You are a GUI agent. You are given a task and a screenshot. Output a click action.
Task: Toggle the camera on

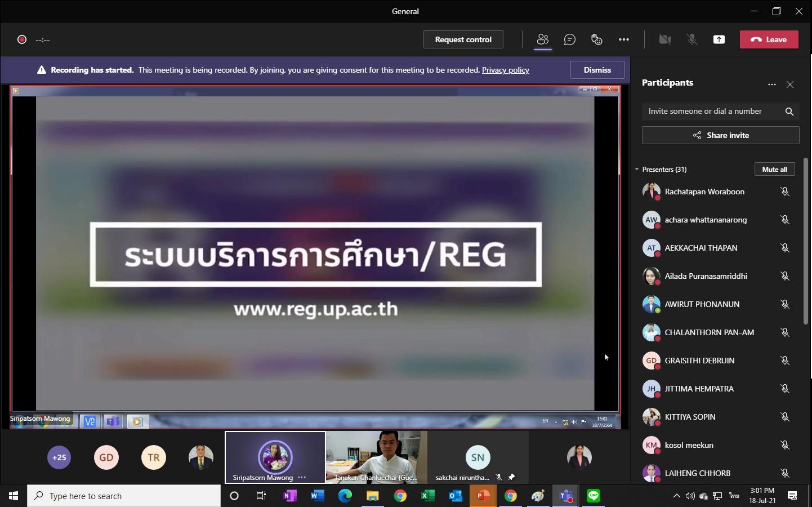click(x=665, y=39)
